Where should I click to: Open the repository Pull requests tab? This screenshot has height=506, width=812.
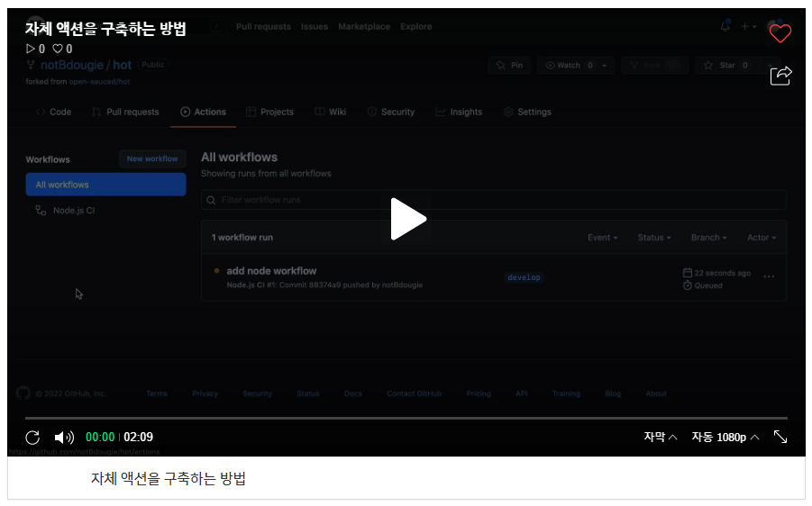[125, 112]
